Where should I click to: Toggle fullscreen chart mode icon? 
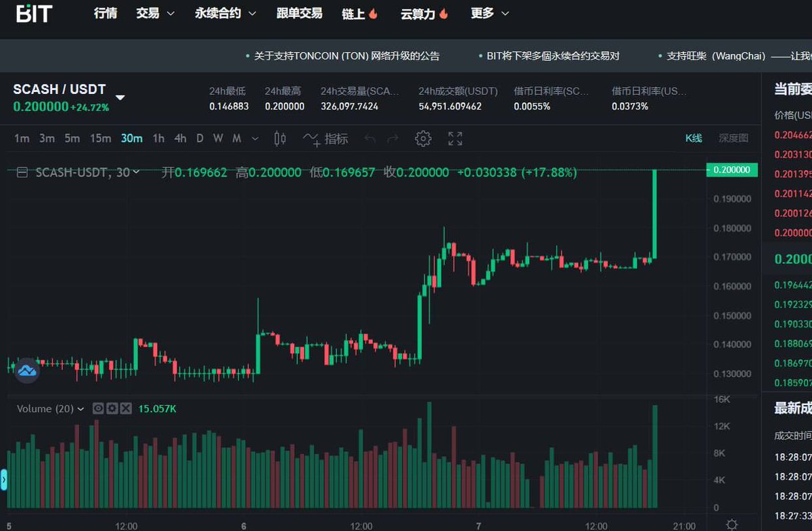click(455, 139)
